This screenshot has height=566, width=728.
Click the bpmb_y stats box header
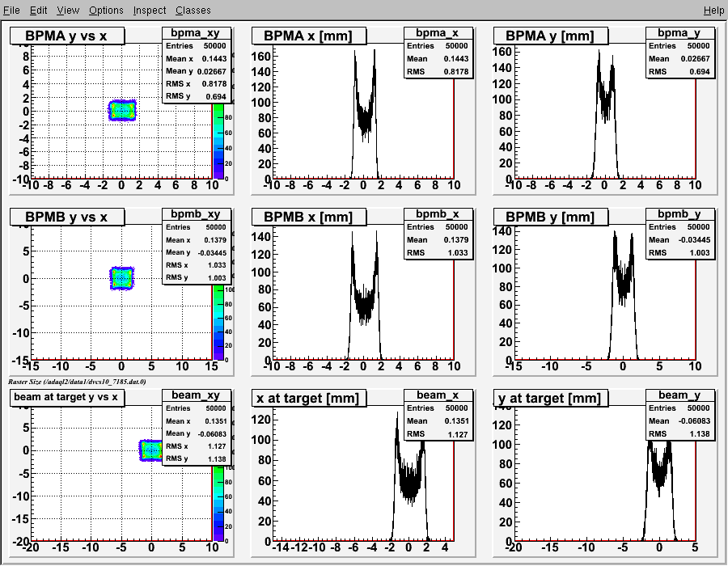point(679,214)
